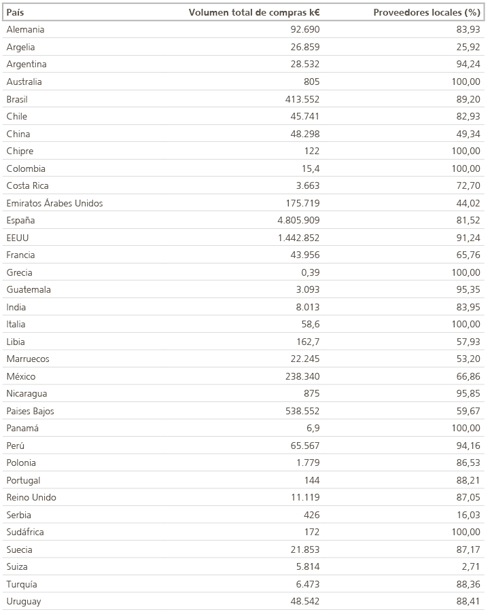Click the Argelia percentage 25,92
Screen dimensions: 490x616
[468, 47]
